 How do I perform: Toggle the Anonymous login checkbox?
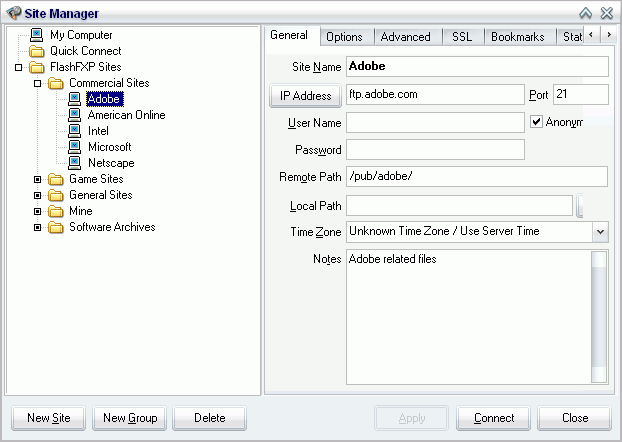(536, 122)
